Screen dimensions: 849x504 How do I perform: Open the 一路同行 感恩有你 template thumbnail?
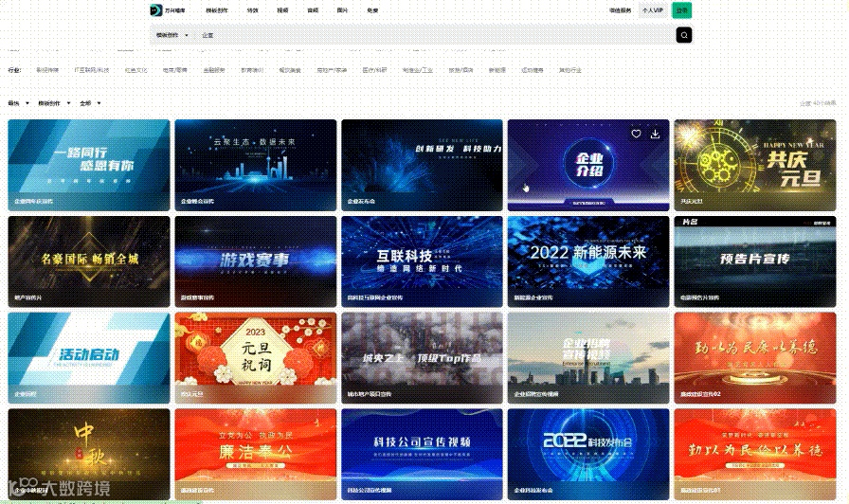(89, 165)
